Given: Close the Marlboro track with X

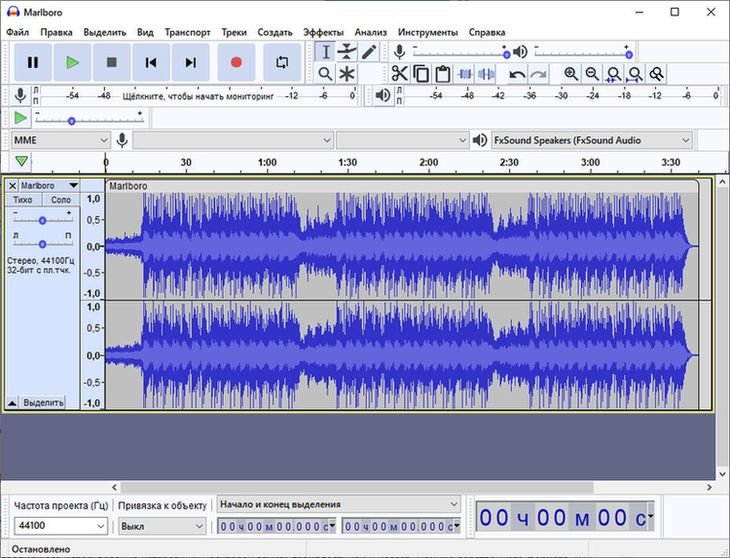Looking at the screenshot, I should (12, 186).
